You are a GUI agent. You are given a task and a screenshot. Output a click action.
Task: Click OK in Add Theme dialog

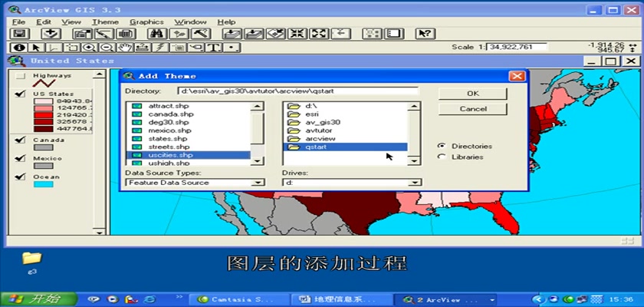click(x=473, y=94)
